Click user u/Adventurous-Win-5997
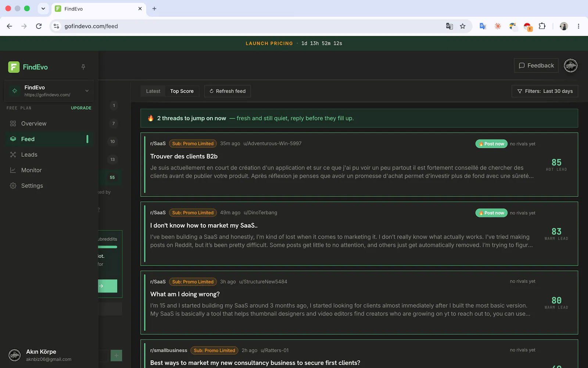This screenshot has width=588, height=368. pos(272,144)
